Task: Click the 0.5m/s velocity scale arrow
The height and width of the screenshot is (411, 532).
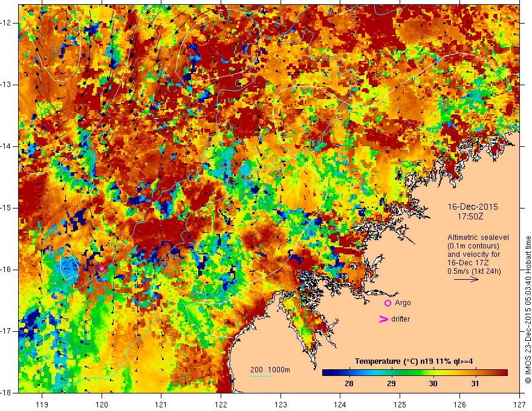Action: pyautogui.click(x=466, y=279)
